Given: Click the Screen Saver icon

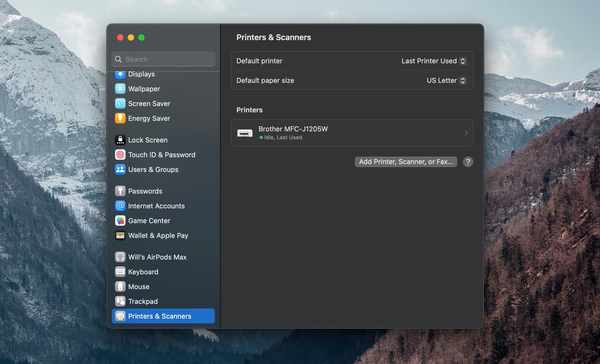Looking at the screenshot, I should (x=120, y=104).
